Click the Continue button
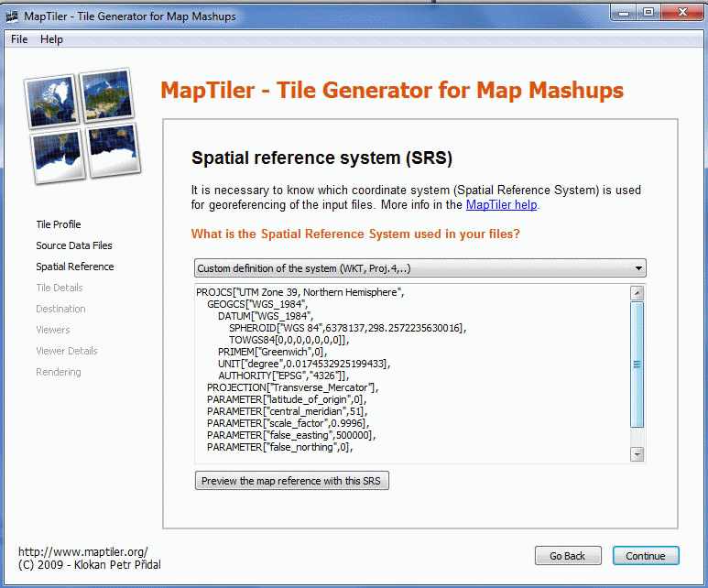 646,556
